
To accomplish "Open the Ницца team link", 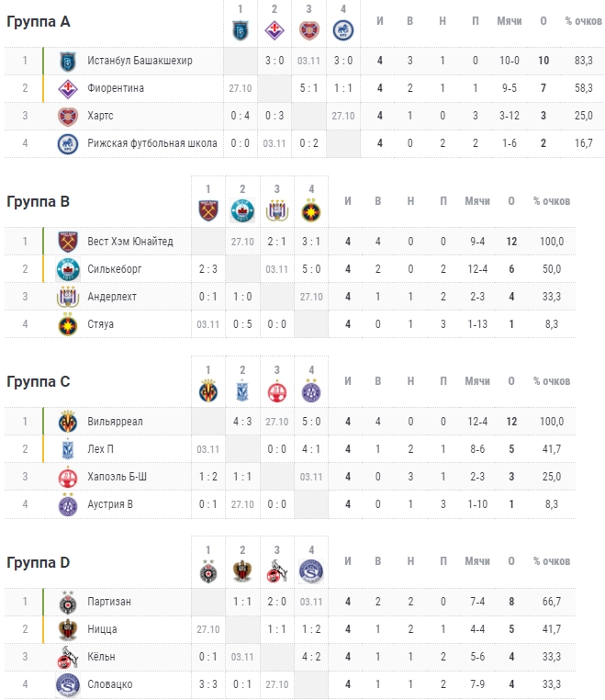I will click(x=102, y=629).
